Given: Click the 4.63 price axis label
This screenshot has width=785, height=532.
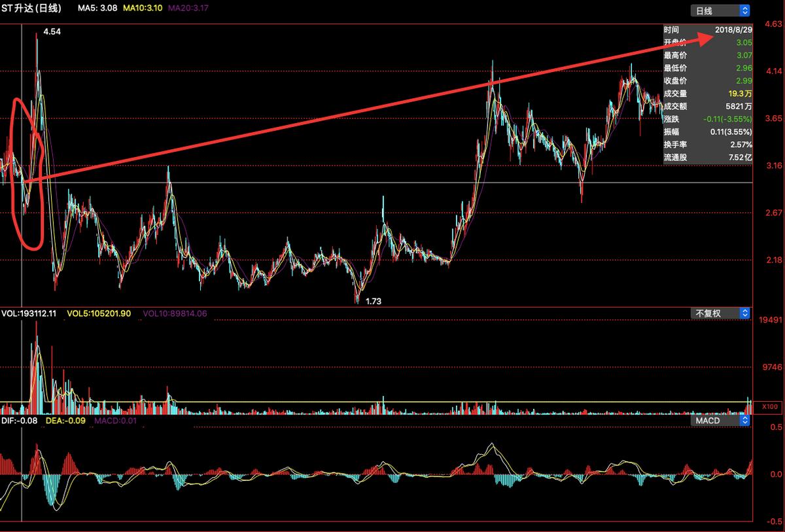Looking at the screenshot, I should coord(773,25).
